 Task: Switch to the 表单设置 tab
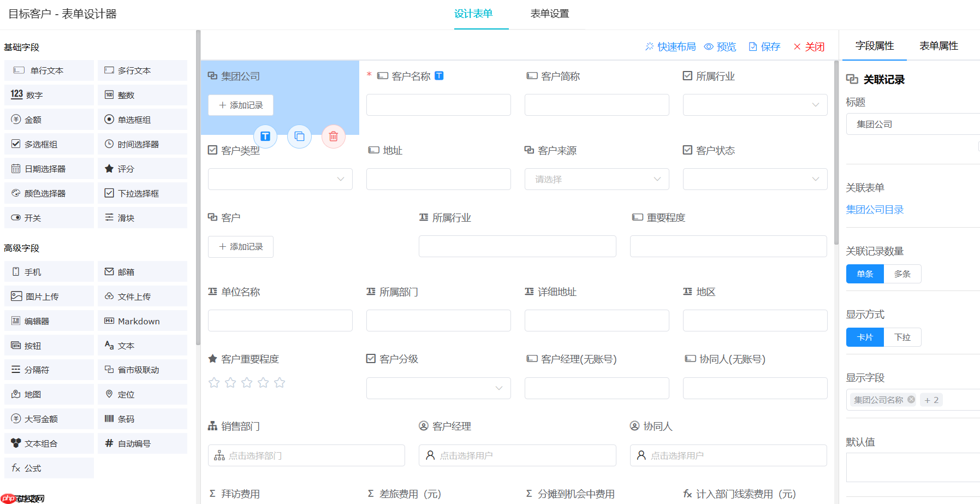tap(550, 14)
